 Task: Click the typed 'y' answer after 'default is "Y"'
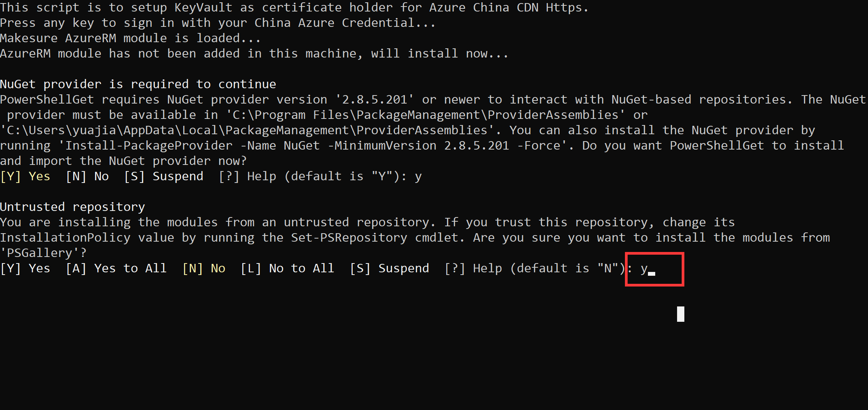coord(418,176)
